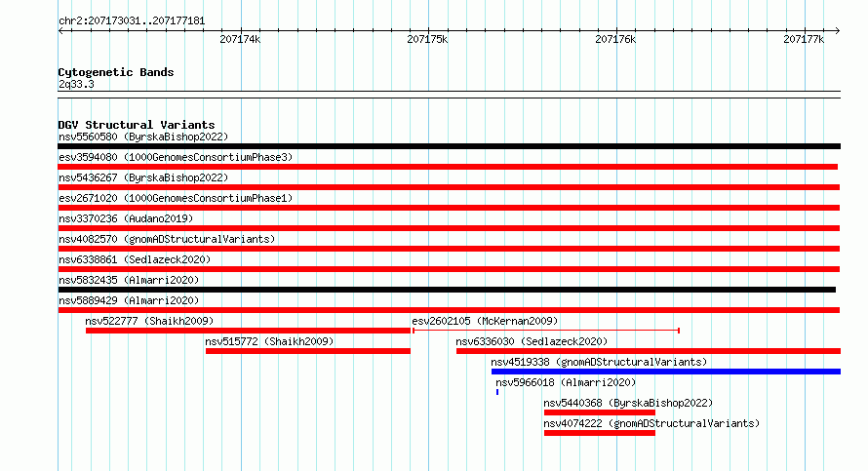
Task: Open nsv6338861 (Sedlazeck2020) label
Action: click(135, 259)
